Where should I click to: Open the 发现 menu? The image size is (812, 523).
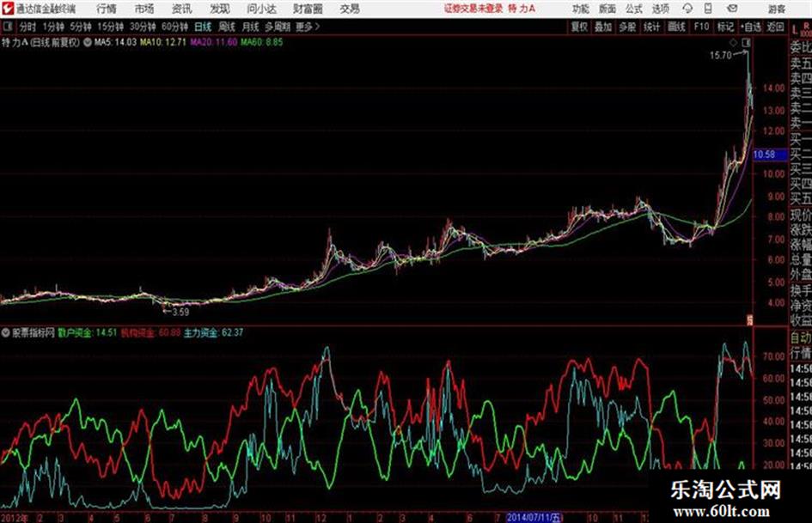click(x=220, y=9)
